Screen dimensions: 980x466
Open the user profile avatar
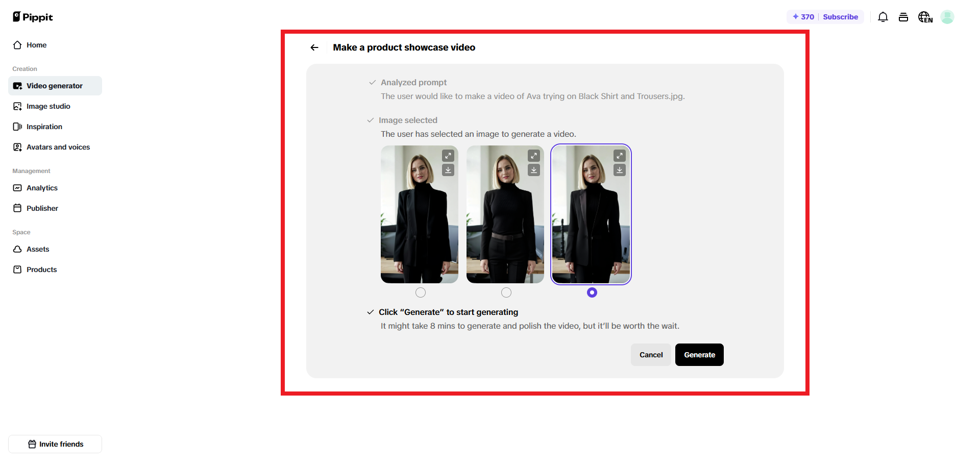(x=947, y=17)
